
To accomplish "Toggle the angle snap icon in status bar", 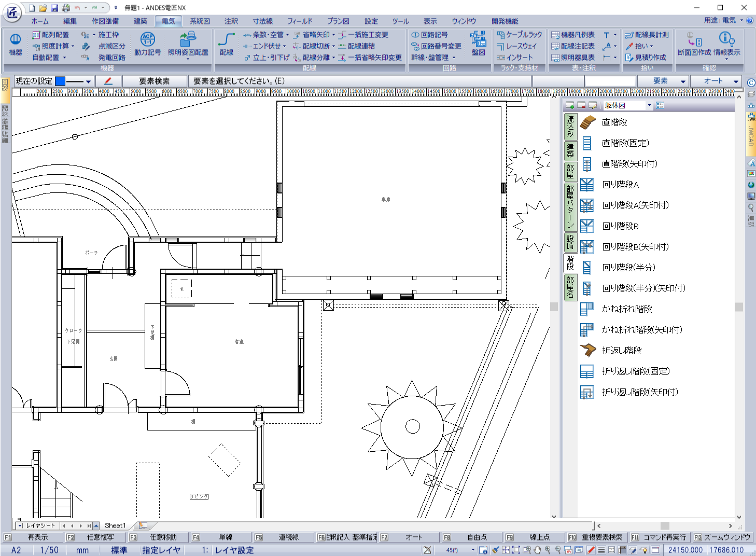I will (x=427, y=550).
